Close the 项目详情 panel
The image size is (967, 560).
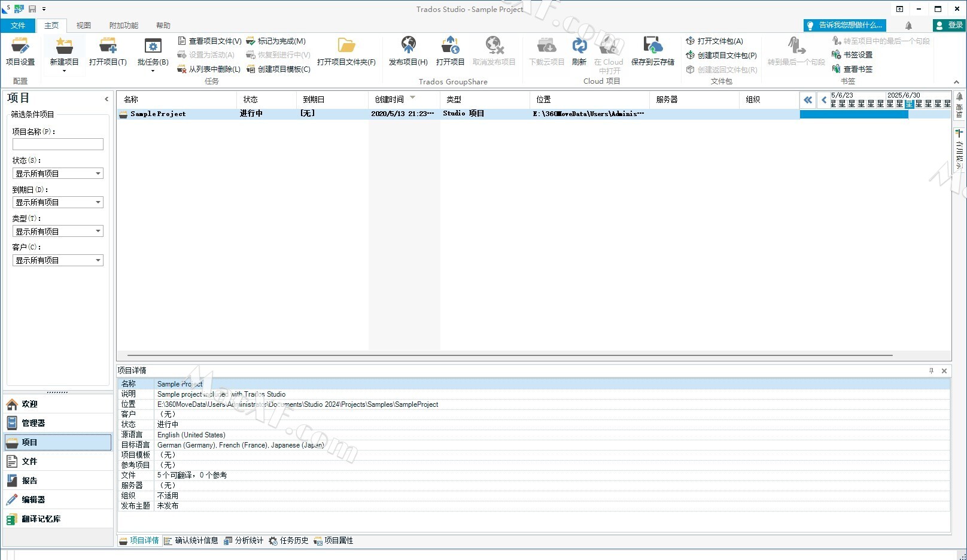tap(944, 371)
